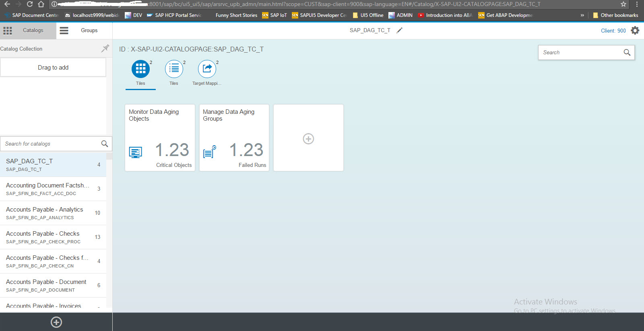The height and width of the screenshot is (331, 644).
Task: Select Accounts Payable - Invoices catalog
Action: pos(53,303)
